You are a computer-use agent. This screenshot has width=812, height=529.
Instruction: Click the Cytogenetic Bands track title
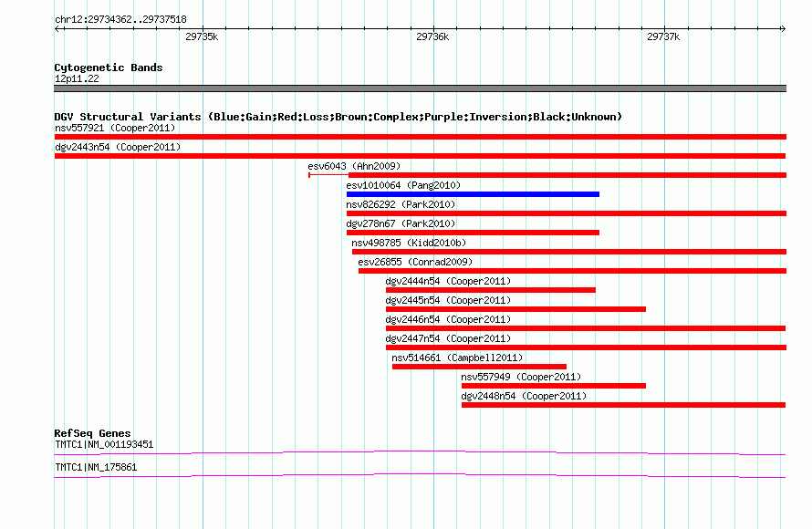pos(109,67)
